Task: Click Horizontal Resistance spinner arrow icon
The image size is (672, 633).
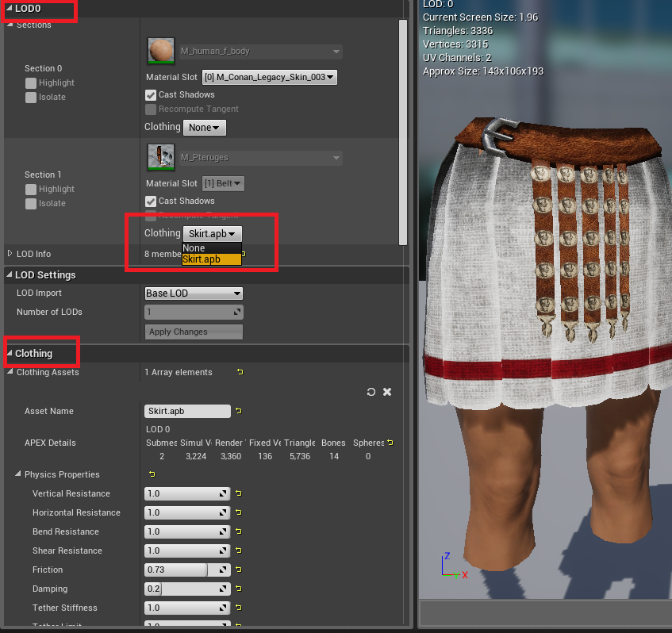Action: [x=223, y=512]
